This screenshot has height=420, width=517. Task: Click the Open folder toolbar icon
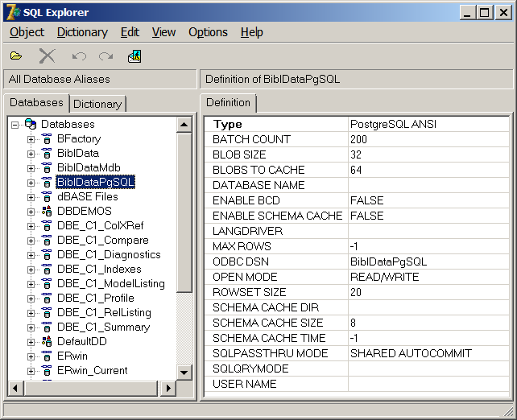(16, 56)
